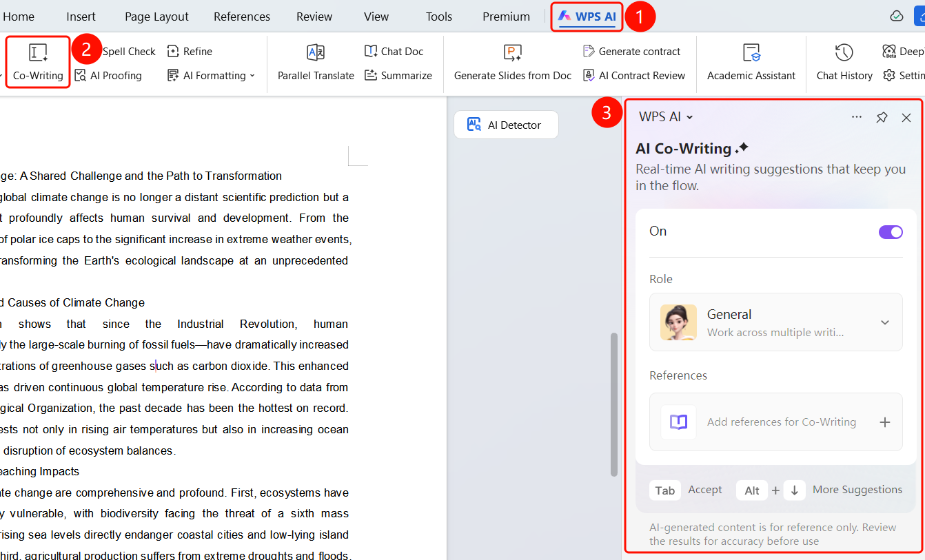This screenshot has width=925, height=560.
Task: Open the WPS AI panel title dropdown
Action: (x=666, y=117)
